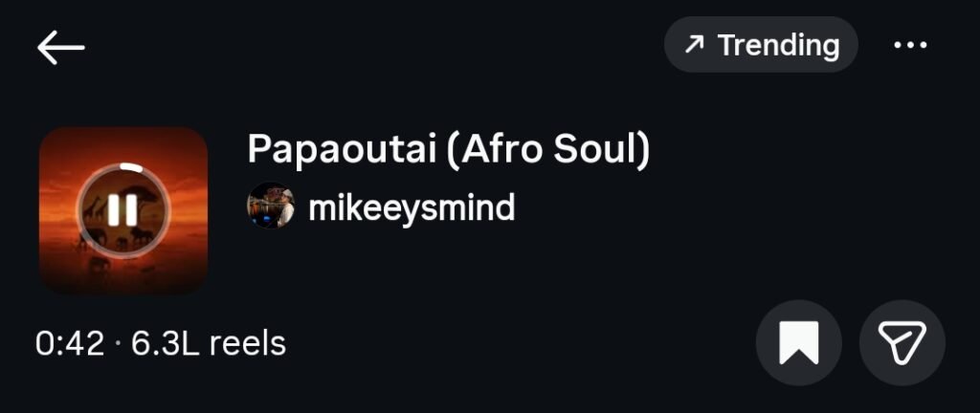
Task: Click the 0:42 audio duration
Action: [x=69, y=343]
